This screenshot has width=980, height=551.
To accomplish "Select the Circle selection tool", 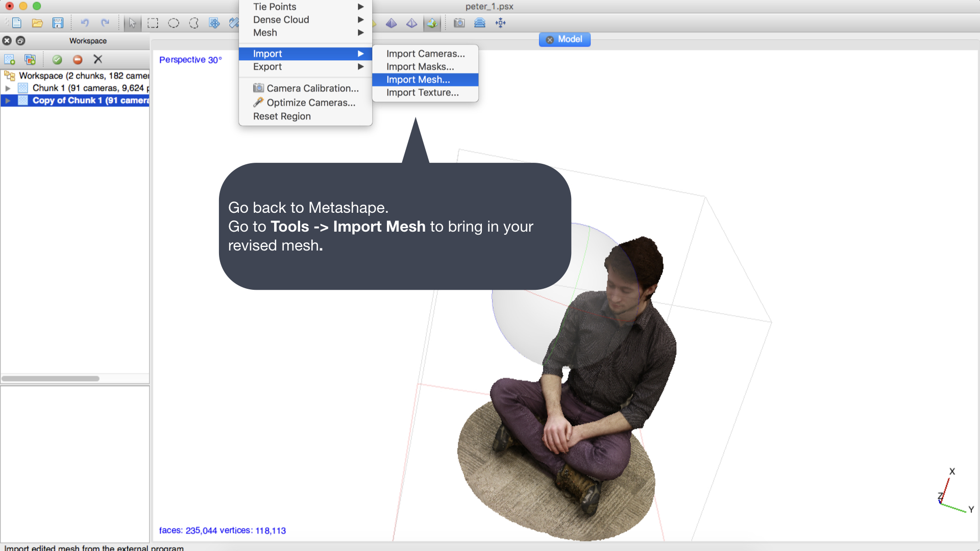I will click(174, 23).
